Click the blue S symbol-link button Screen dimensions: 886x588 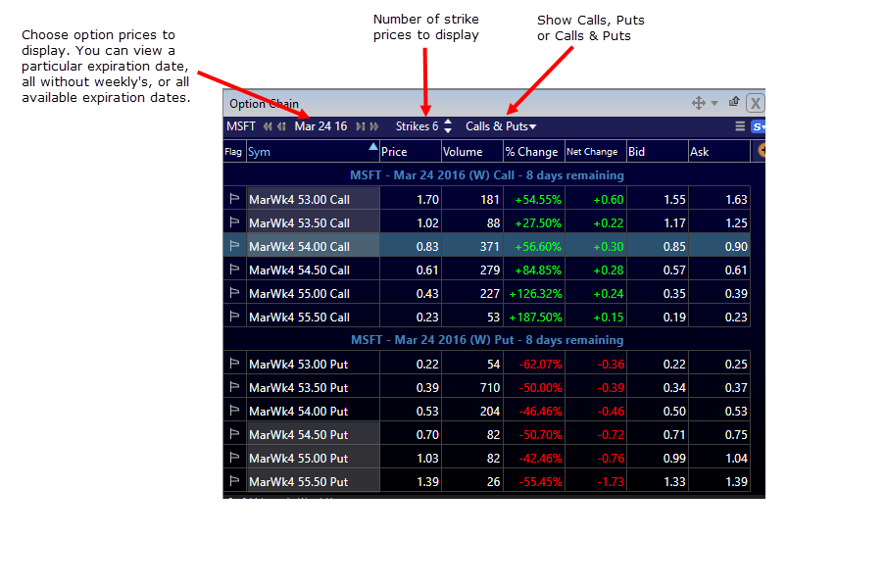tap(758, 127)
